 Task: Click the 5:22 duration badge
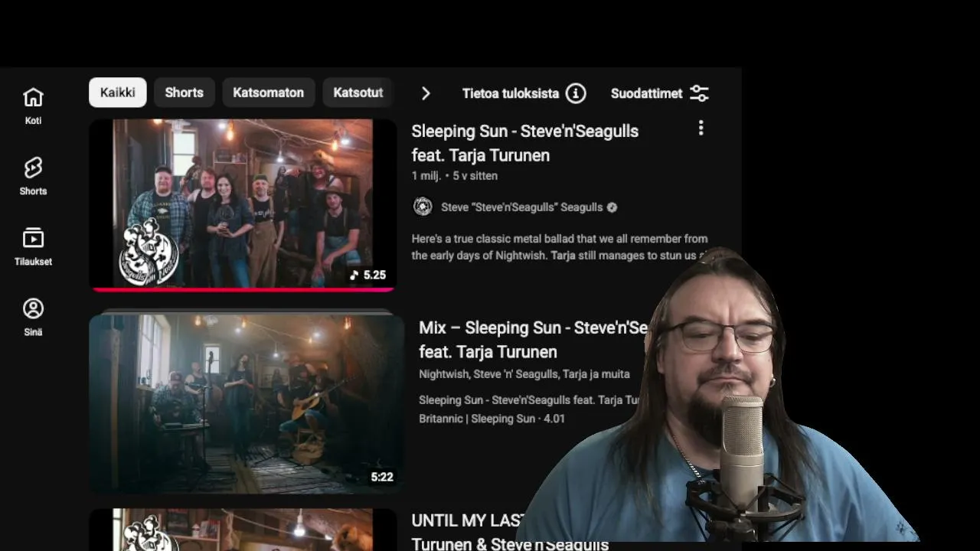382,477
